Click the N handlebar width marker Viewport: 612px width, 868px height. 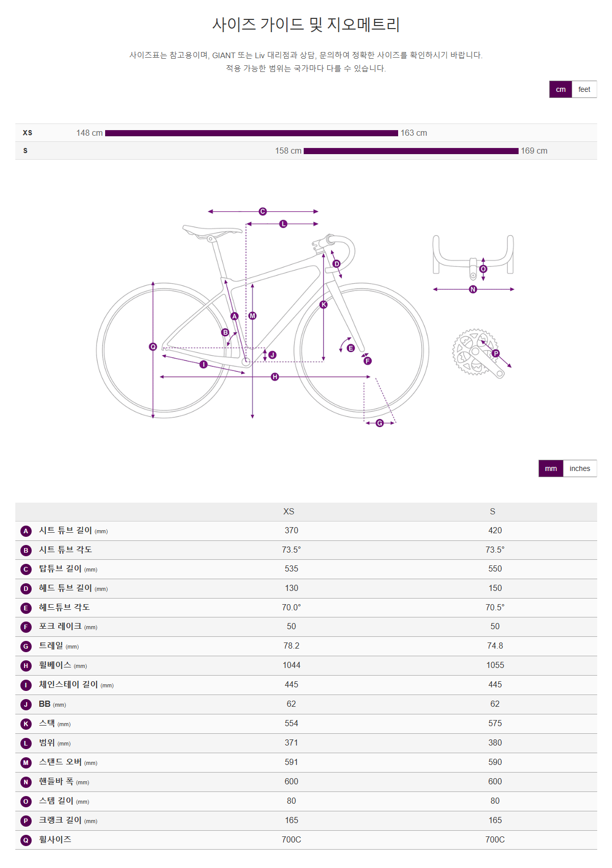tap(473, 289)
